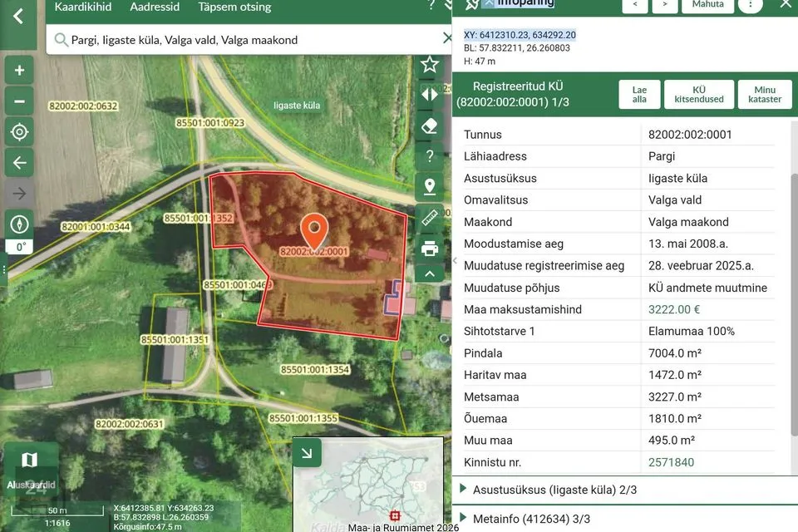Image resolution: width=798 pixels, height=532 pixels.
Task: Print the map with the printer icon
Action: click(x=430, y=249)
